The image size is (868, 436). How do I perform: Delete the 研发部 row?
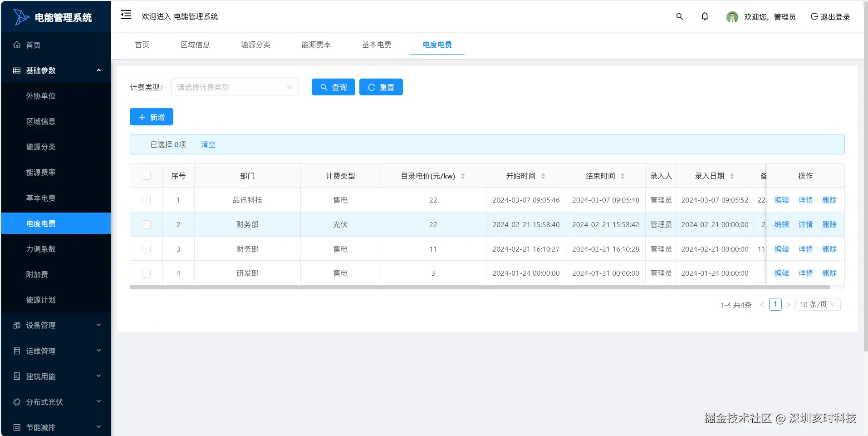pyautogui.click(x=829, y=273)
